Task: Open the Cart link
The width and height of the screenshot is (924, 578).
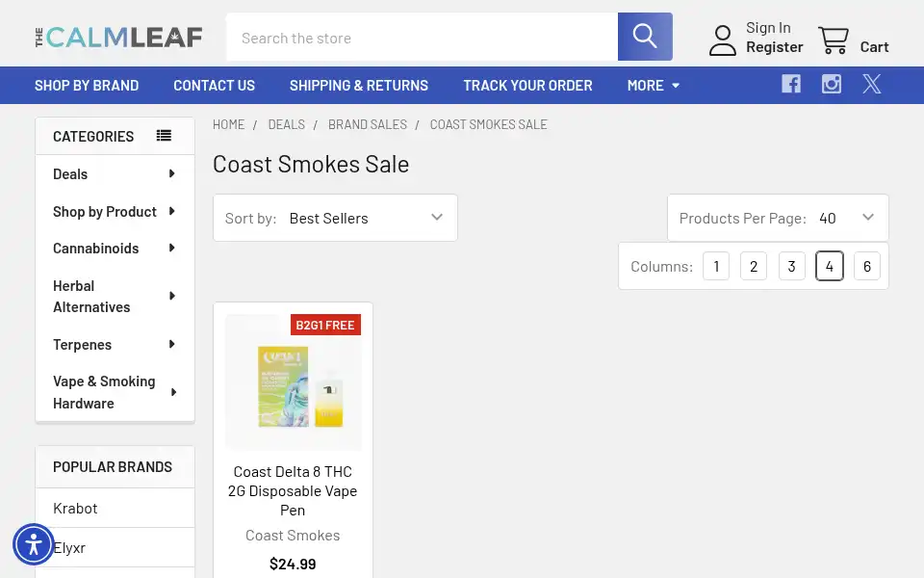Action: [874, 46]
